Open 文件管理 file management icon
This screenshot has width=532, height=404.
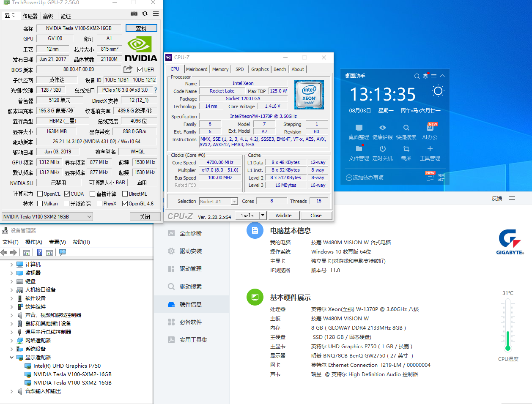pyautogui.click(x=359, y=148)
